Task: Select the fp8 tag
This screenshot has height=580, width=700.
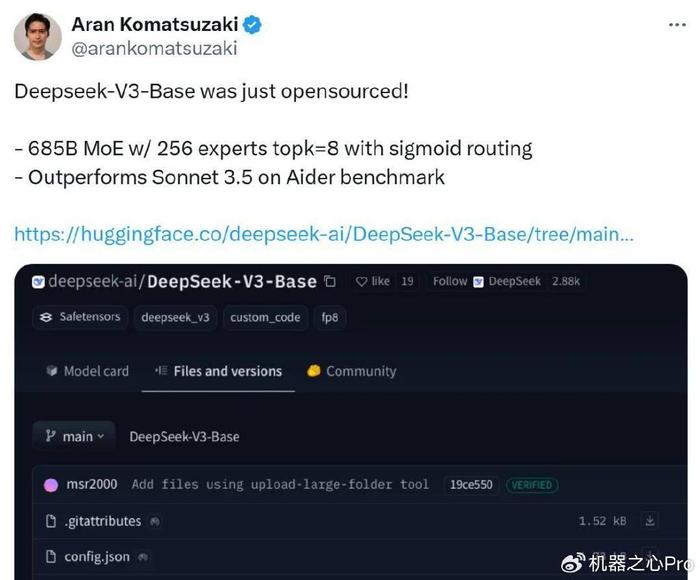Action: (x=330, y=317)
